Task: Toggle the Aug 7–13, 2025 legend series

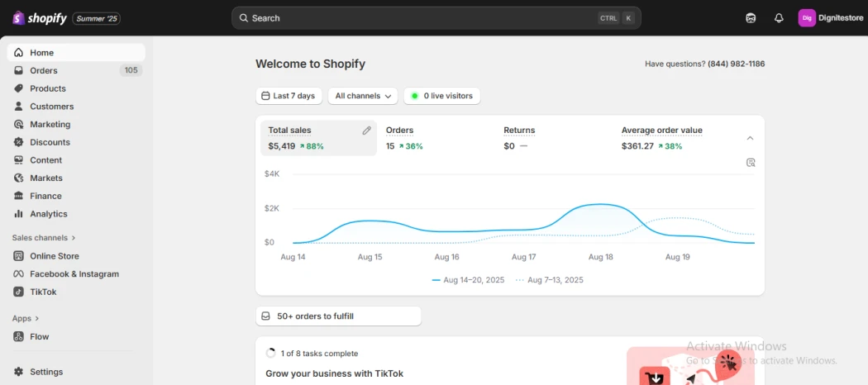Action: point(549,280)
